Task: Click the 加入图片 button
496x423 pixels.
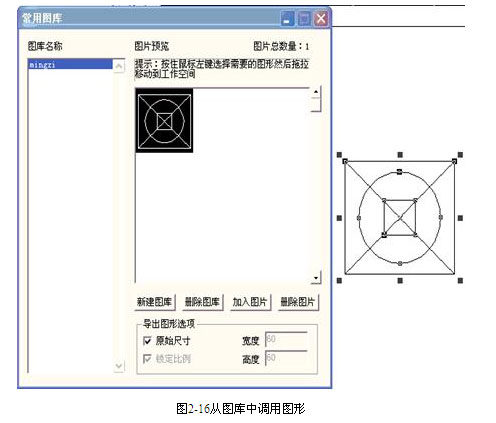Action: tap(250, 302)
